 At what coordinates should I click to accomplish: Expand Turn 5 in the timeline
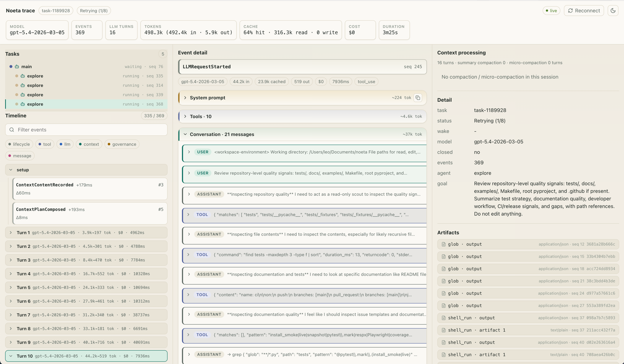click(x=86, y=287)
